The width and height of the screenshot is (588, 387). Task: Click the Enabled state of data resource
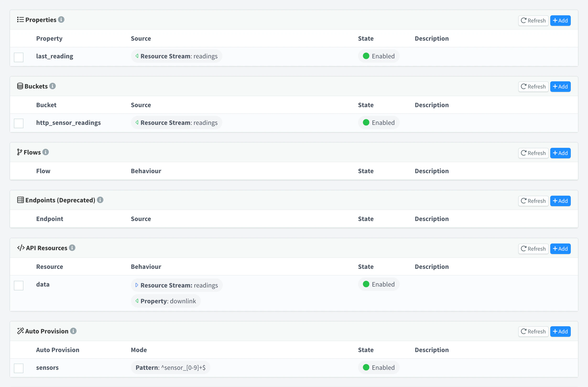point(378,284)
